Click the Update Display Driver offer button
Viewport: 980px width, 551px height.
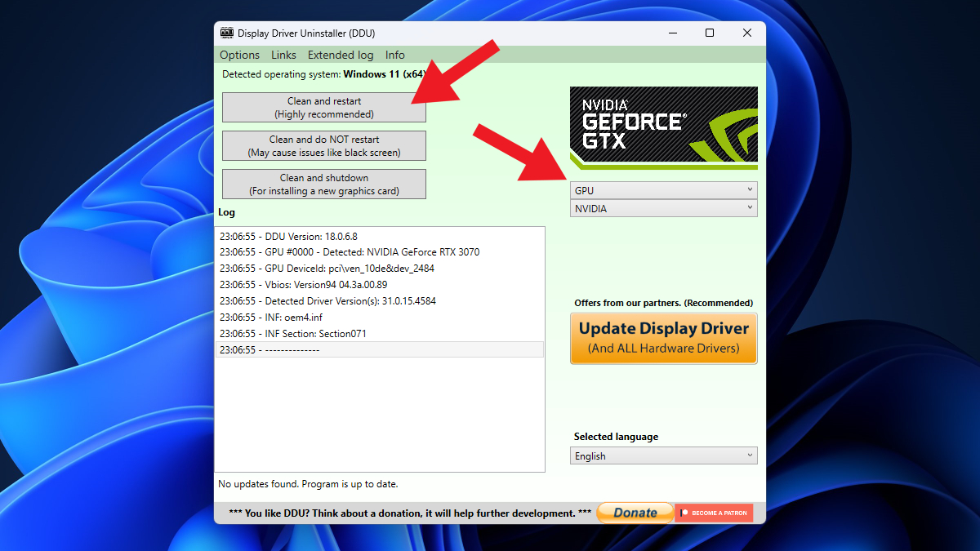[x=663, y=337]
